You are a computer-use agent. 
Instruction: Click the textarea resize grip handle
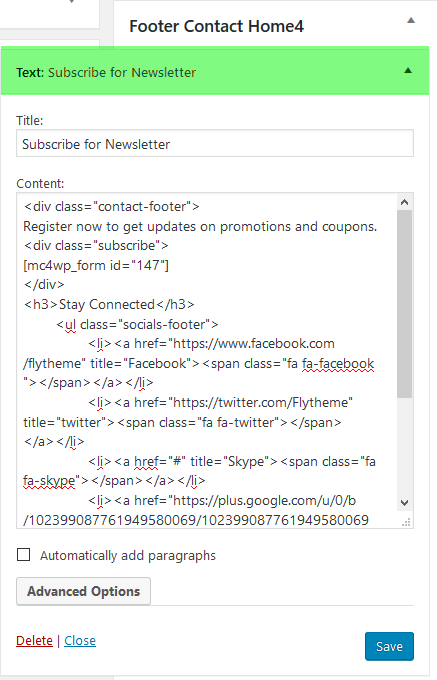coord(406,522)
